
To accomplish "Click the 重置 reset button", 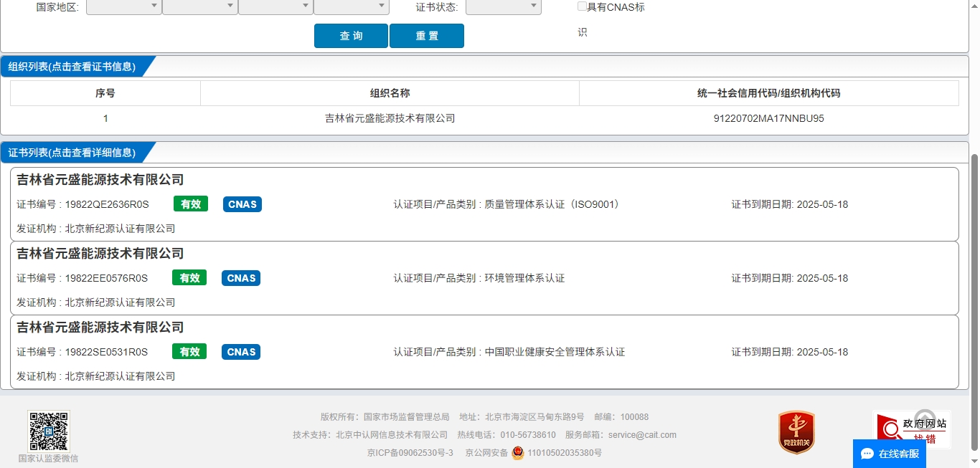I will coord(427,36).
